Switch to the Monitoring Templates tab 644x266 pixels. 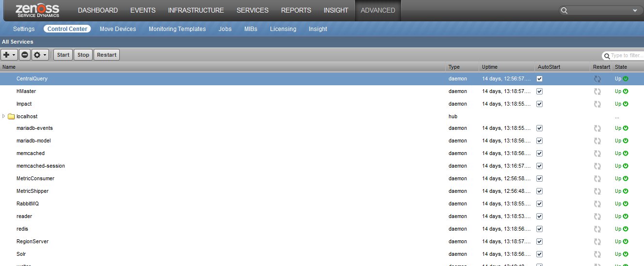coord(177,29)
